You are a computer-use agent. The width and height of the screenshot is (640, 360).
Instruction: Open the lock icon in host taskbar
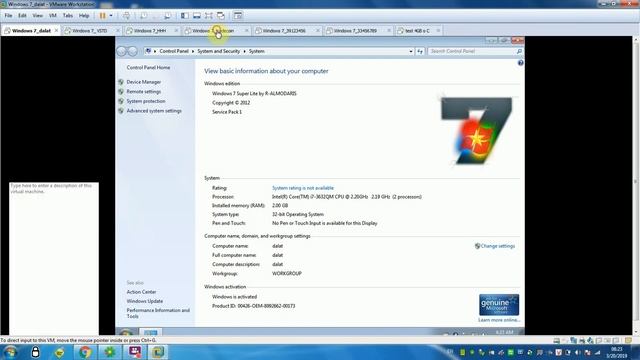click(36, 352)
